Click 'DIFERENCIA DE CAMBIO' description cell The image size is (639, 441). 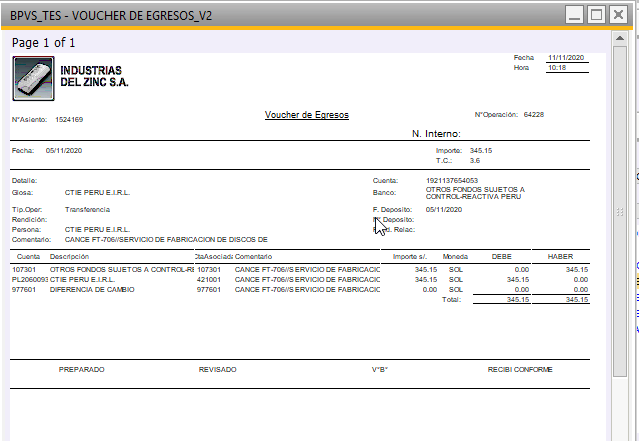pyautogui.click(x=92, y=290)
